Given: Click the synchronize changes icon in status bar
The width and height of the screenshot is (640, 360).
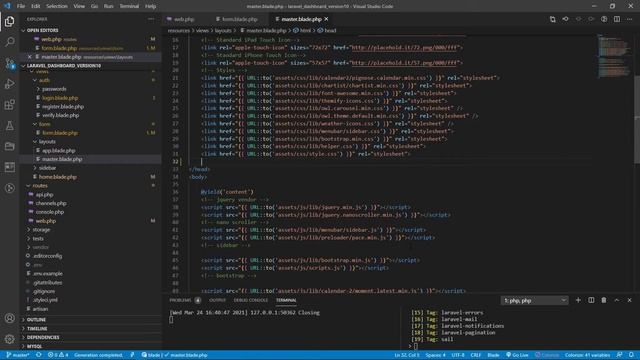Looking at the screenshot, I should coord(39,355).
